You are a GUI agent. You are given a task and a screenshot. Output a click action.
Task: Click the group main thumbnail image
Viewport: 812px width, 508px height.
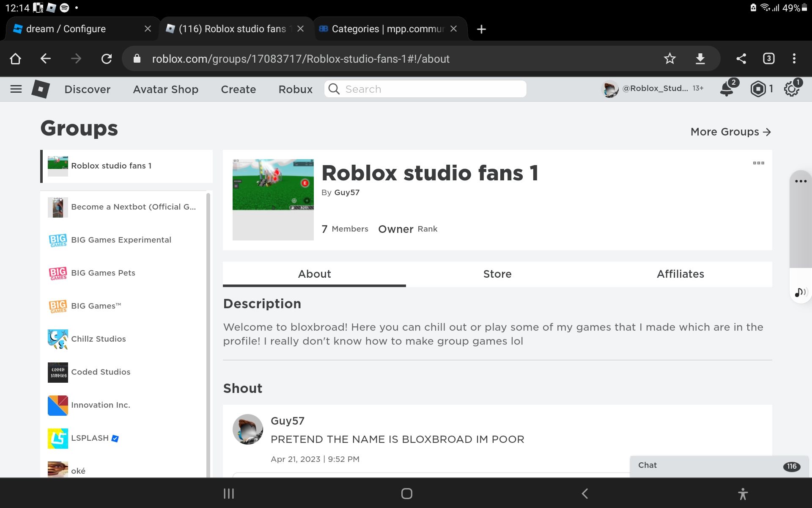click(x=273, y=199)
